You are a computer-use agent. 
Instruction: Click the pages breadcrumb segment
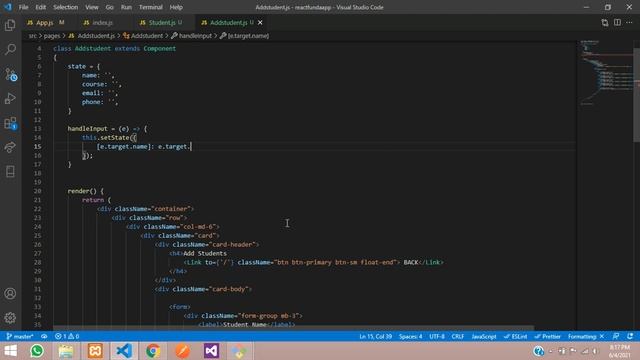coord(52,36)
